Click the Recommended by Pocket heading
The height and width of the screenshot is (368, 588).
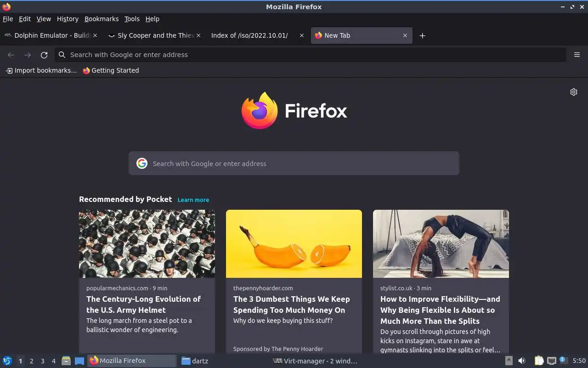(x=125, y=199)
